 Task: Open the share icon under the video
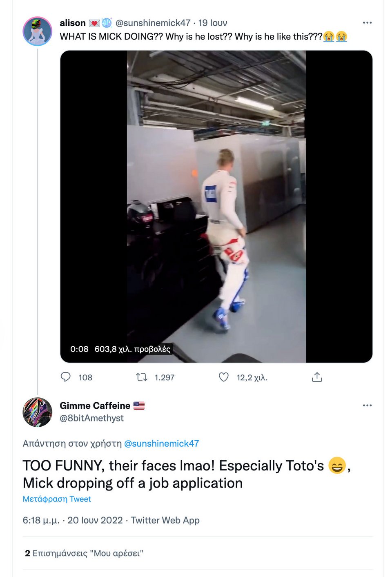tap(317, 377)
